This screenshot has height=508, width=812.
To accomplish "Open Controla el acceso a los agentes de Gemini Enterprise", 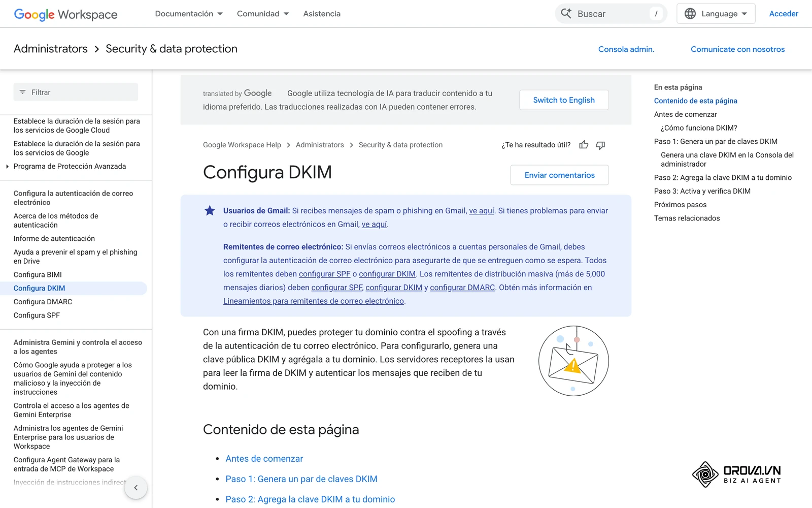I will [x=72, y=410].
